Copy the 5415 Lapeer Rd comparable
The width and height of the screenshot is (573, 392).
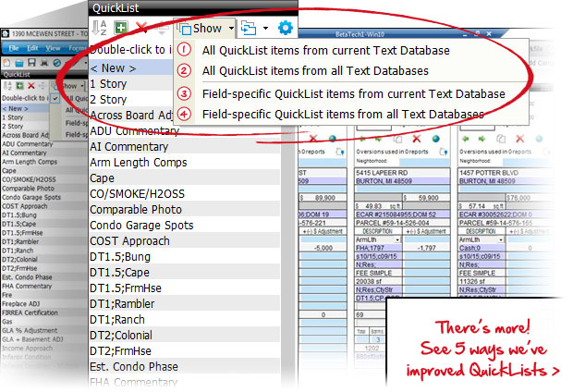(x=397, y=139)
